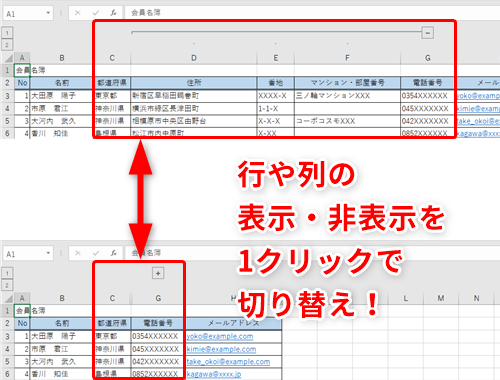Open Name Box dropdown in lower sheet
This screenshot has height=380, width=500.
(48, 253)
